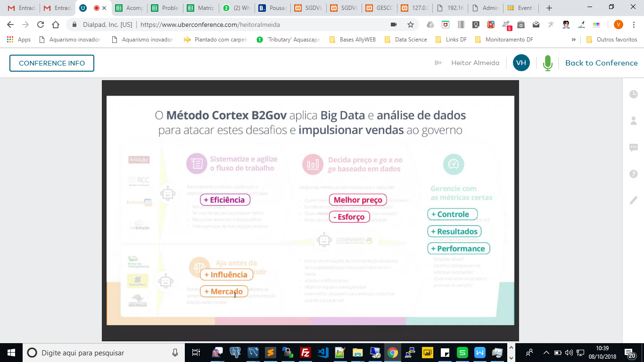Click the Windows search box
The image size is (644, 362).
point(104,353)
